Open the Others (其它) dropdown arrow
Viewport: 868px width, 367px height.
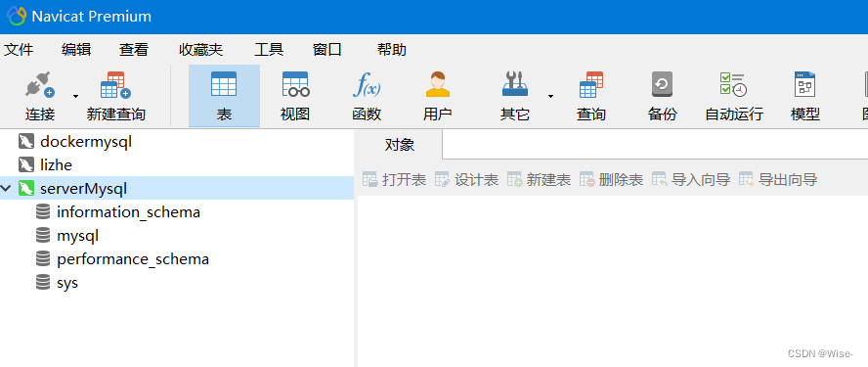pos(550,97)
